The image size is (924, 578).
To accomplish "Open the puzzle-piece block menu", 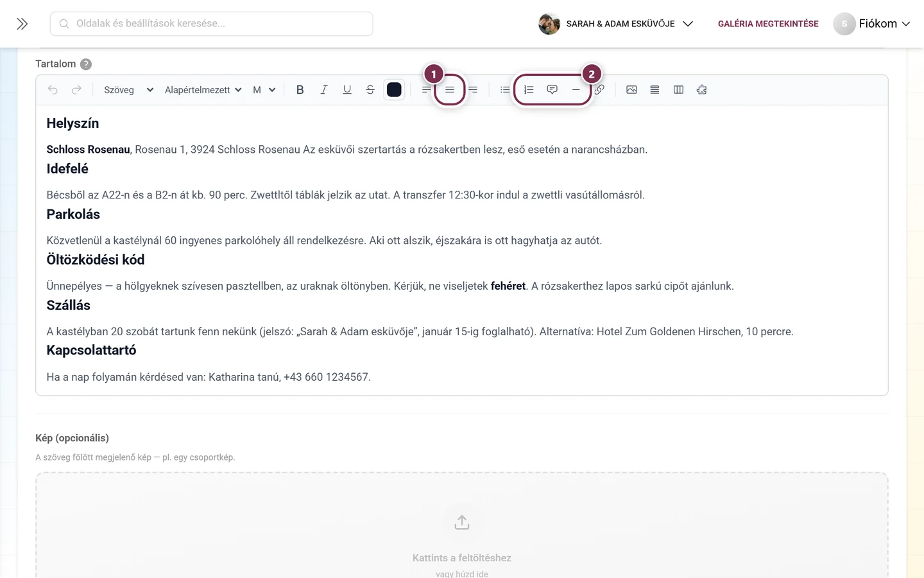I will point(701,90).
